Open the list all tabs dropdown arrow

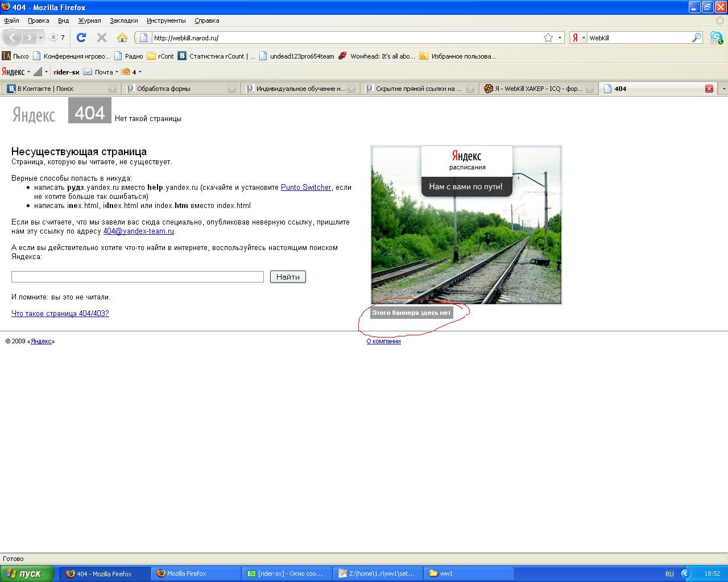(723, 89)
